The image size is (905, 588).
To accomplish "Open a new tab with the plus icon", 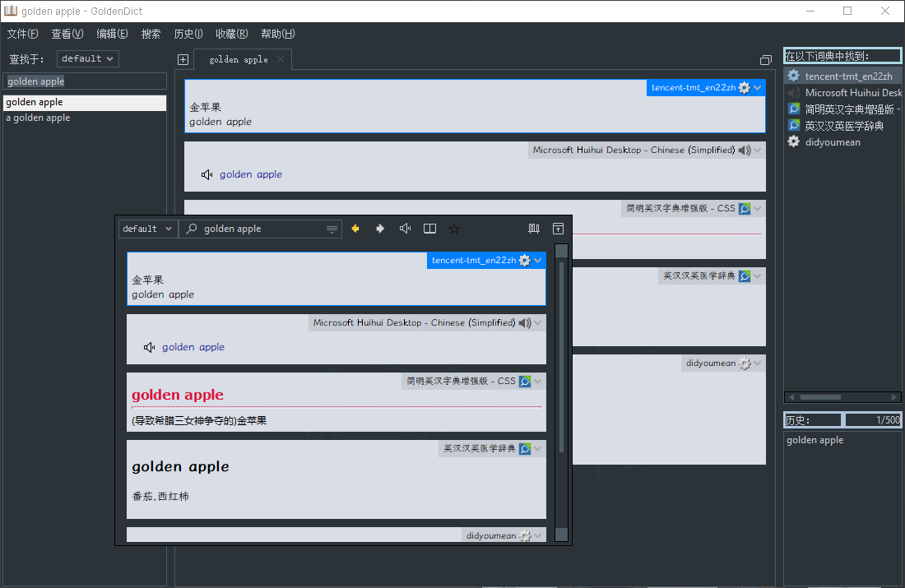I will (x=182, y=59).
